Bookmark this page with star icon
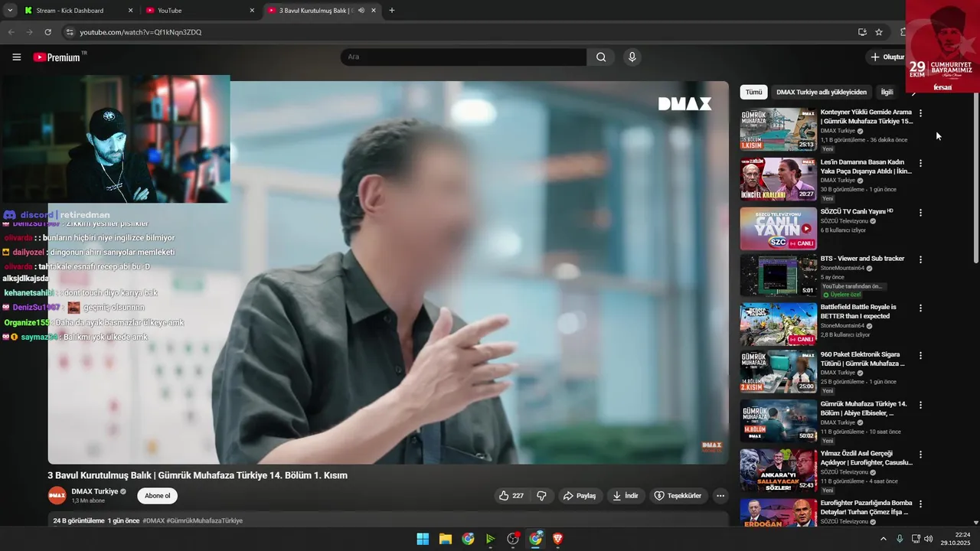The width and height of the screenshot is (980, 551). pos(879,32)
